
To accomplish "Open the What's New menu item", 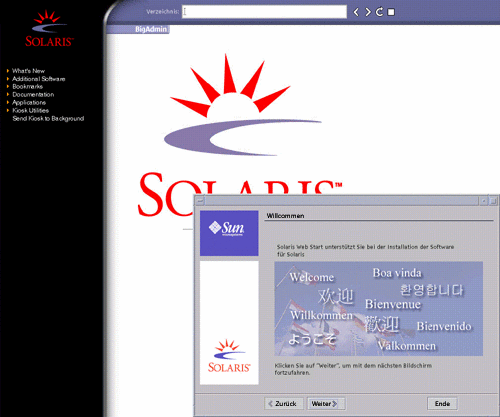I will [28, 71].
